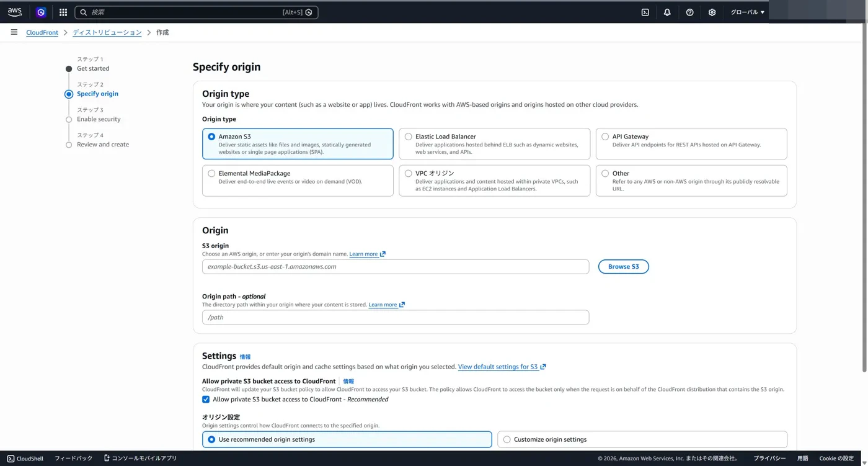Open Origin path Learn more link
The width and height of the screenshot is (868, 466).
383,305
